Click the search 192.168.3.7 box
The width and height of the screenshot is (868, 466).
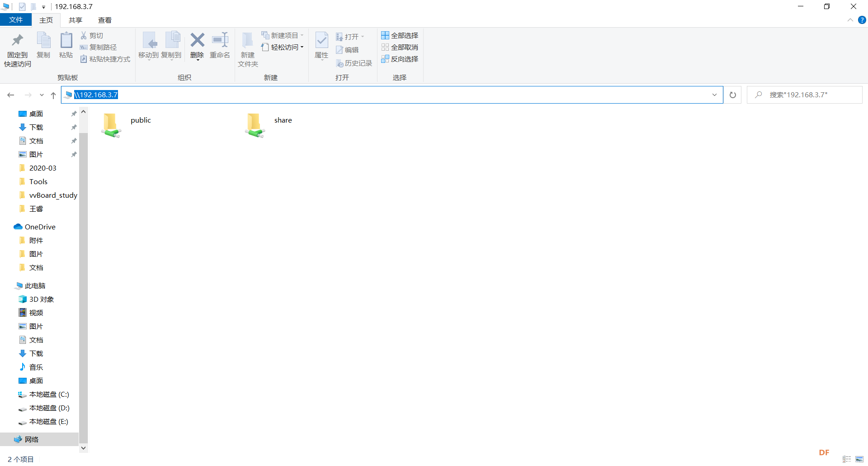coord(805,95)
